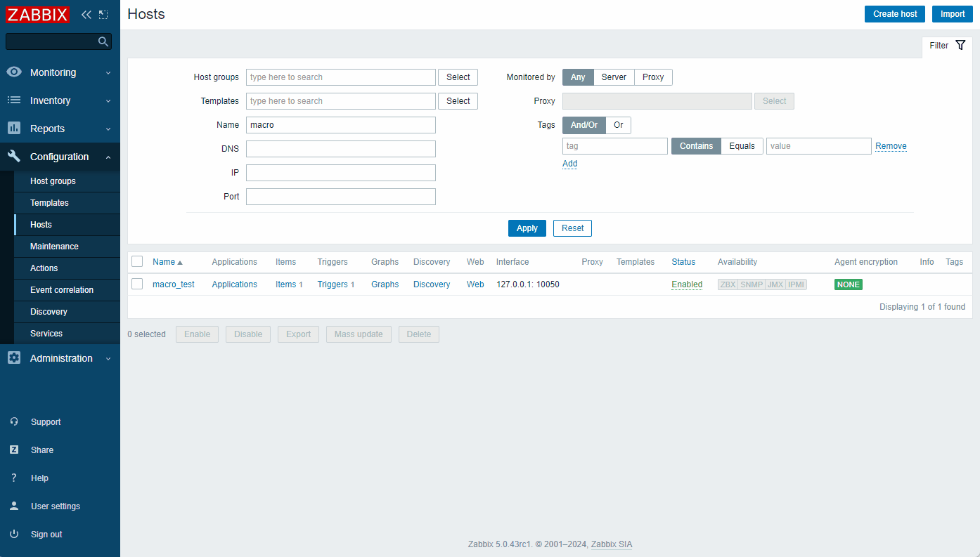The width and height of the screenshot is (980, 557).
Task: Select And/Or tag evaluation
Action: 584,125
